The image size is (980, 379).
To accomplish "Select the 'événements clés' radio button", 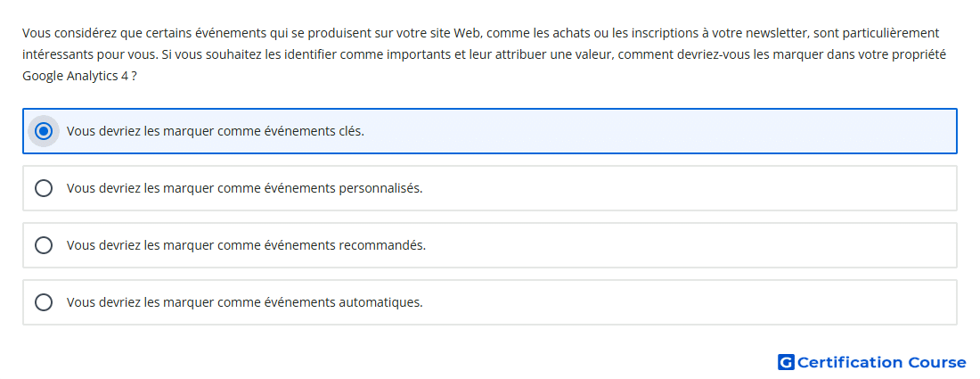I will point(44,131).
